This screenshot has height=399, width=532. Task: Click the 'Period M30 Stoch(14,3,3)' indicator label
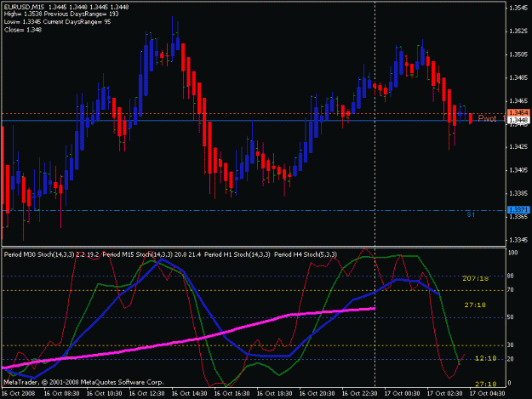click(x=39, y=254)
